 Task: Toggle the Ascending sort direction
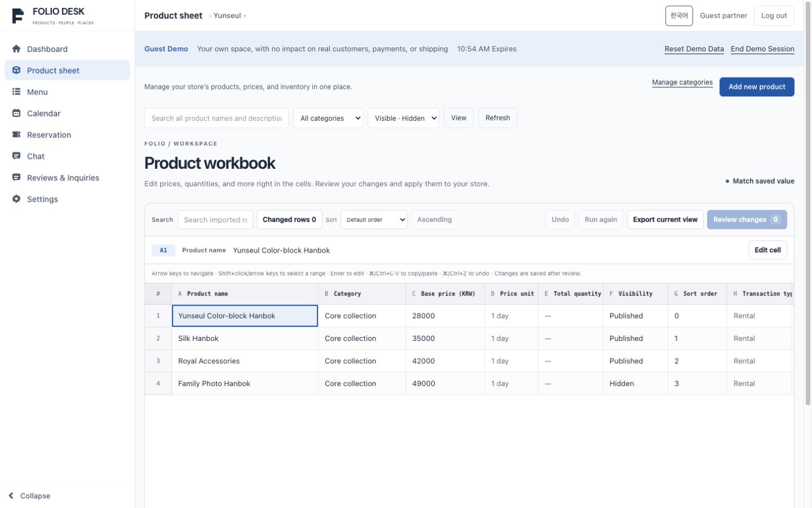click(x=434, y=220)
